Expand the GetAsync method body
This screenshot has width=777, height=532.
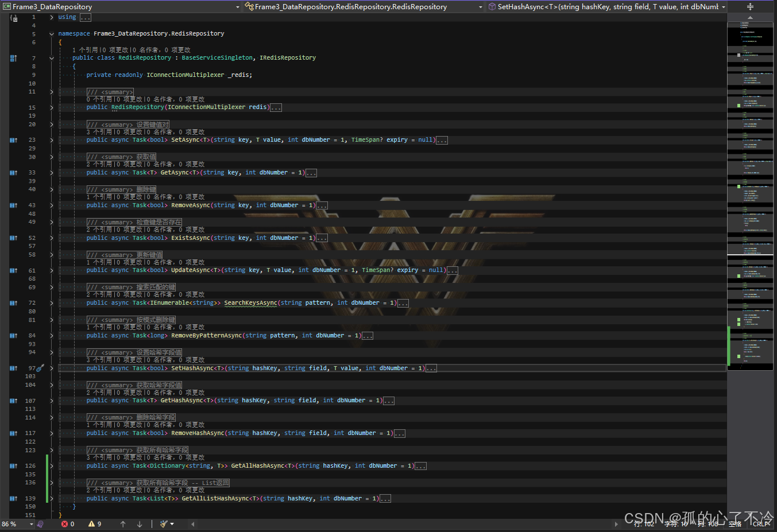[x=52, y=173]
